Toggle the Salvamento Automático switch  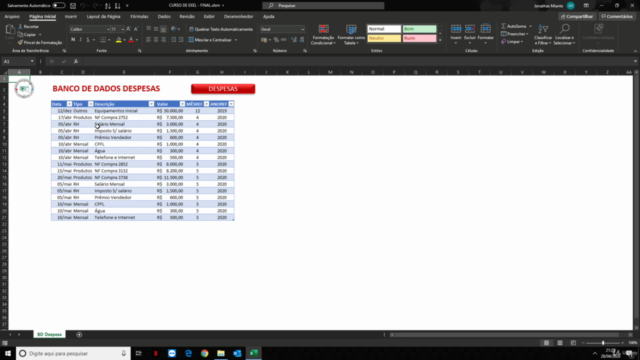(x=59, y=5)
